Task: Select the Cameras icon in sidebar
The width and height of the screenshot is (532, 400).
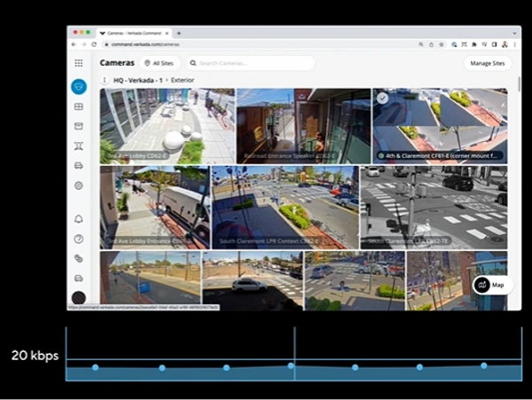Action: pyautogui.click(x=78, y=87)
